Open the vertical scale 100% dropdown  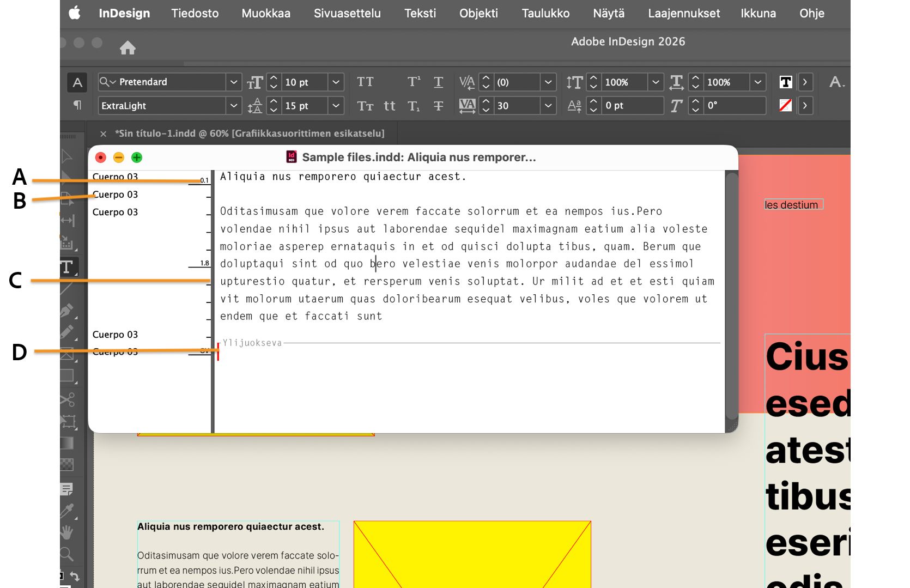[656, 82]
